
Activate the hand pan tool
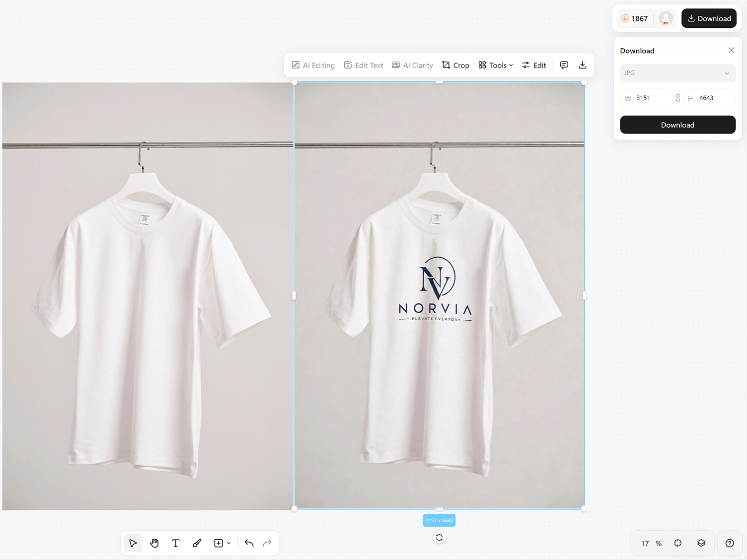pos(154,543)
